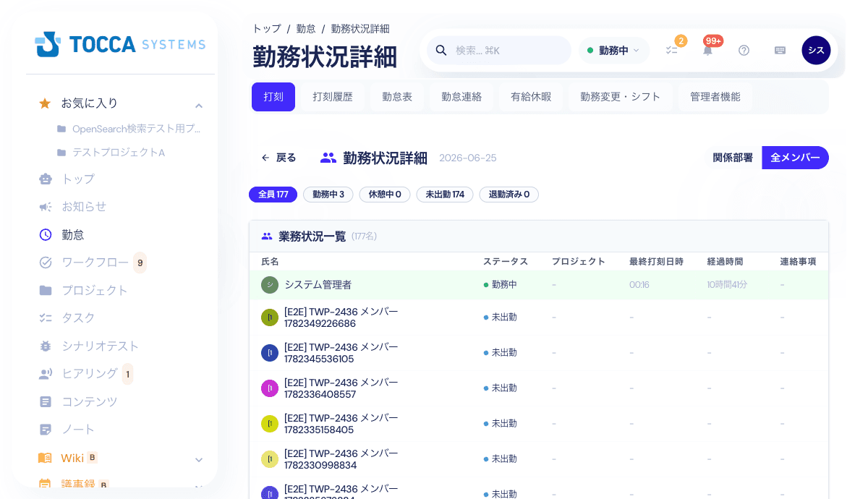Open favorite テストプロジェクトA
This screenshot has width=868, height=499.
click(x=119, y=153)
